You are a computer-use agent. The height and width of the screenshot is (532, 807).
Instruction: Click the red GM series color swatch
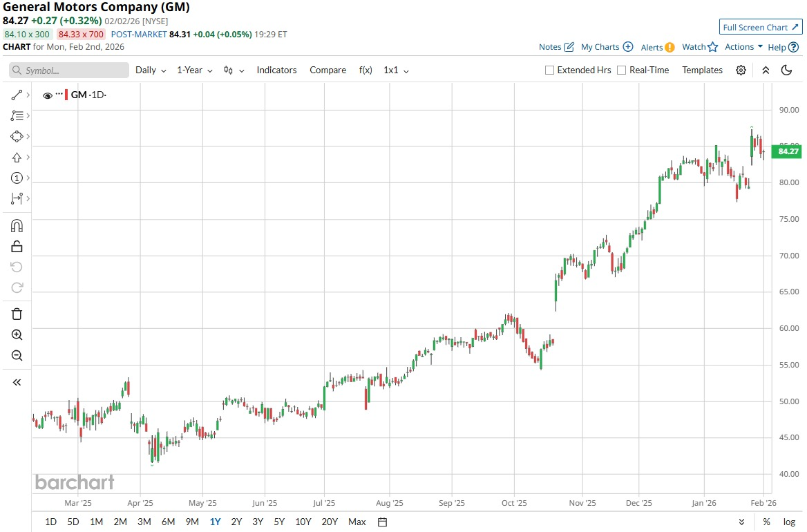click(66, 95)
